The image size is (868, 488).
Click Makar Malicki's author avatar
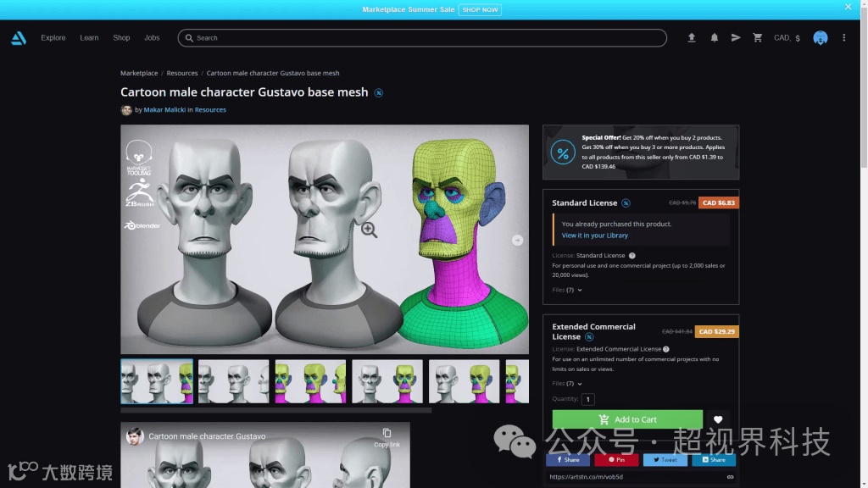click(126, 110)
